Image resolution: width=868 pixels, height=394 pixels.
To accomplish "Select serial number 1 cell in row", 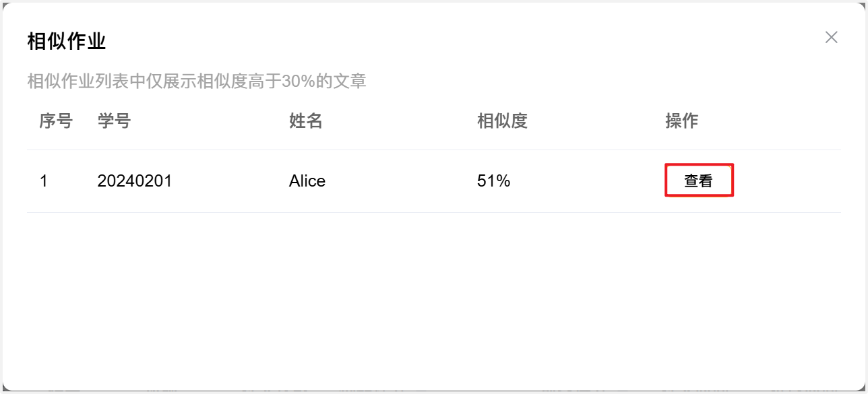I will (44, 181).
